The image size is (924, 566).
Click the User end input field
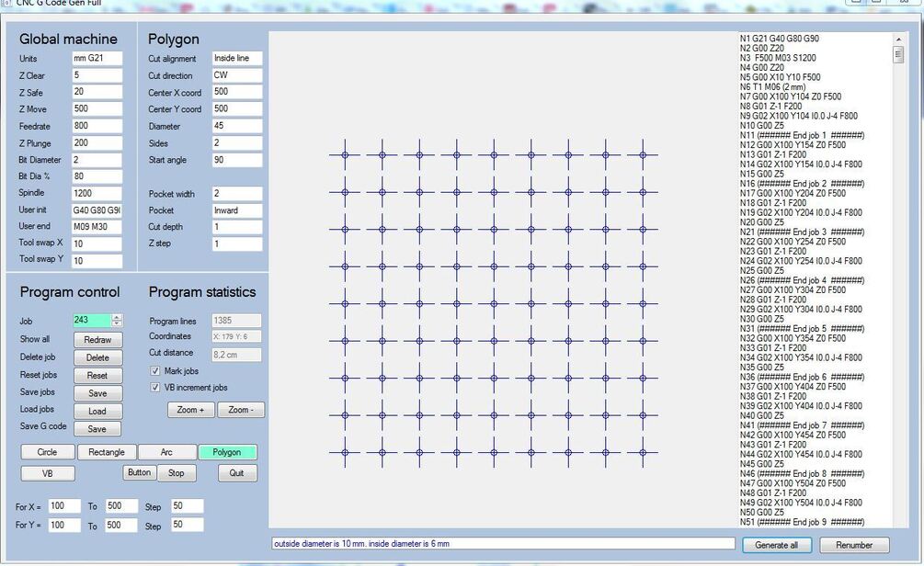point(97,227)
